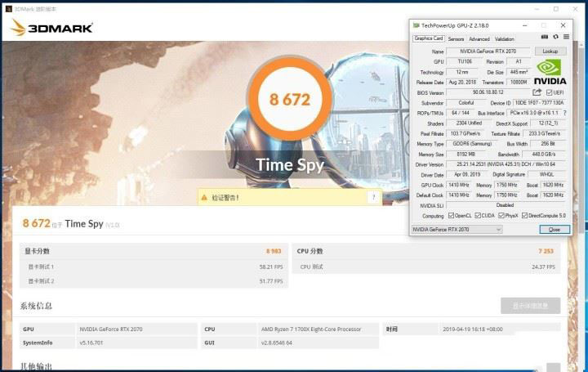The width and height of the screenshot is (588, 372).
Task: Toggle the DirectCompute 5.0 checkbox
Action: pos(524,216)
